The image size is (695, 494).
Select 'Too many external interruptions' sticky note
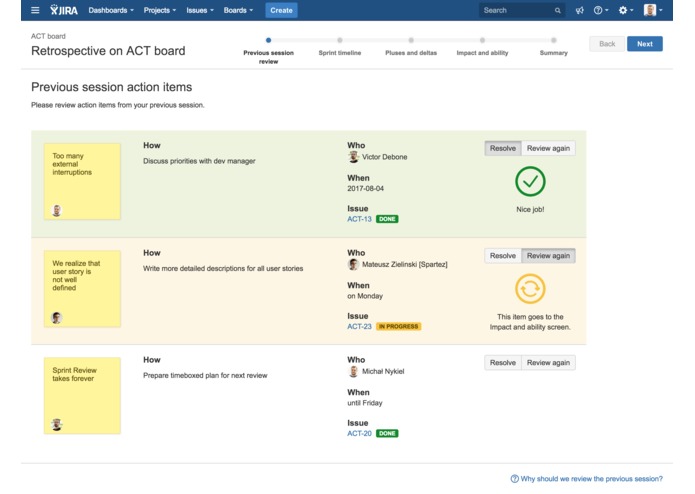(82, 181)
